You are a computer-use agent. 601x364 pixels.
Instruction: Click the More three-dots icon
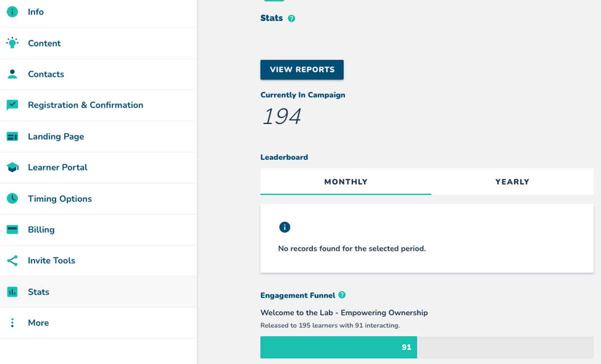click(x=13, y=322)
